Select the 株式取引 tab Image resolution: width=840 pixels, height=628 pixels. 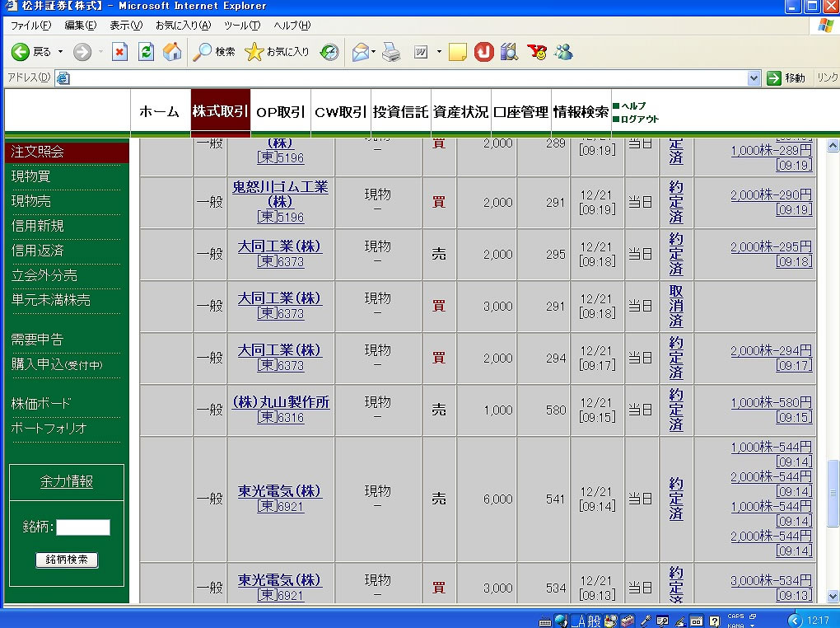(x=220, y=111)
